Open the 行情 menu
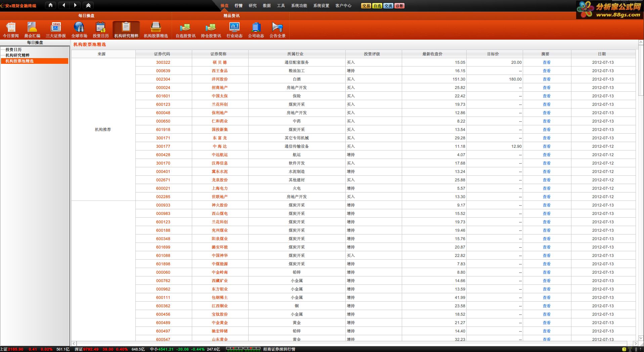644x352 pixels. (x=239, y=6)
